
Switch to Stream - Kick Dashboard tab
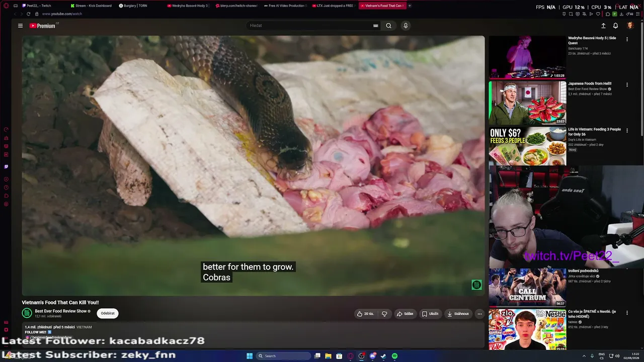tap(92, 6)
